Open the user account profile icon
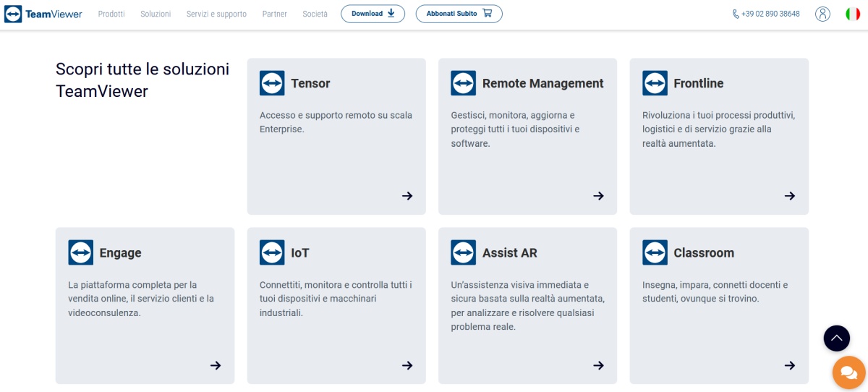 point(822,14)
